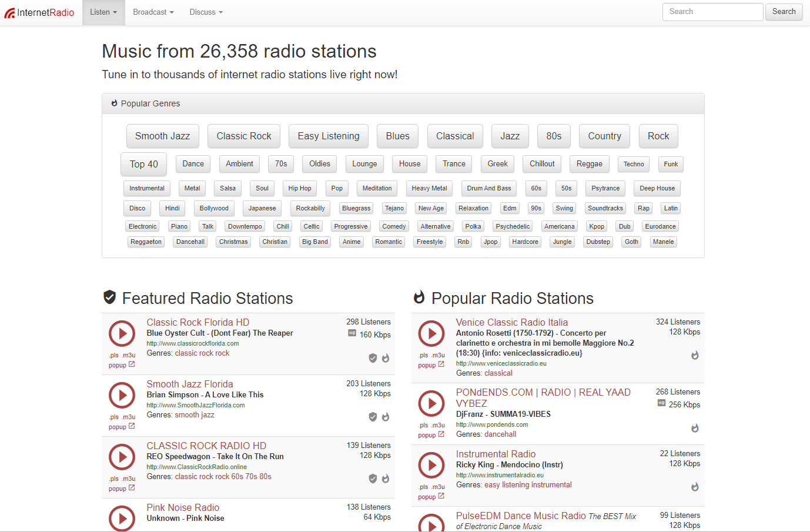Open popup player for Instrumental Radio
Viewport: 810px width, 532px height.
(431, 497)
